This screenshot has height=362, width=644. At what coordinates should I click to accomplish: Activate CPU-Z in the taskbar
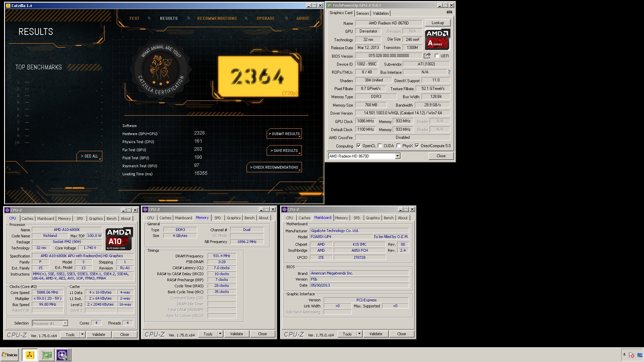pyautogui.click(x=62, y=355)
